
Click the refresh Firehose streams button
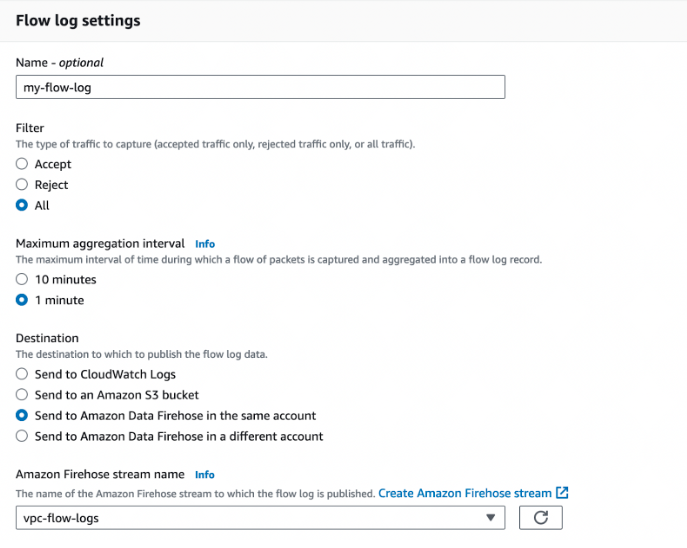coord(540,517)
